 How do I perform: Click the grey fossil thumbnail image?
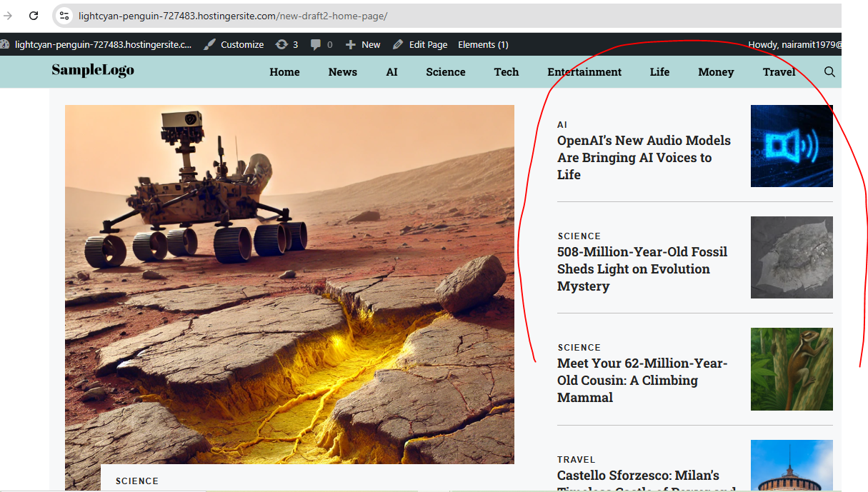click(792, 258)
